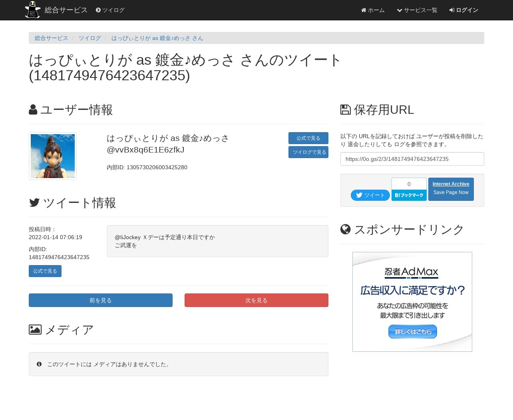Click the image icon beside メディア
Screen dimensions: 513x420
pyautogui.click(x=35, y=330)
